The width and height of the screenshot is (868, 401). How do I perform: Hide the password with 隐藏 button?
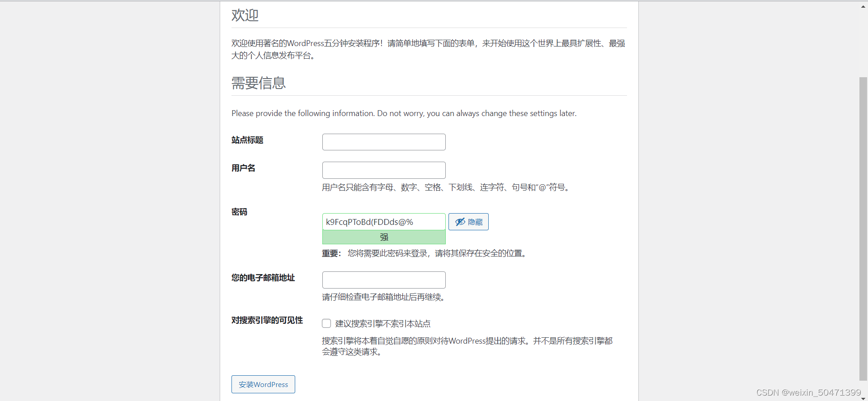click(468, 222)
